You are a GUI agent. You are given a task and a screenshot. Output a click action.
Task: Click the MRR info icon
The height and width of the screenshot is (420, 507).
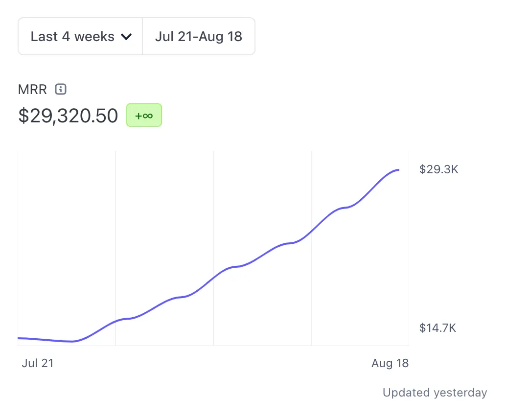tap(61, 89)
